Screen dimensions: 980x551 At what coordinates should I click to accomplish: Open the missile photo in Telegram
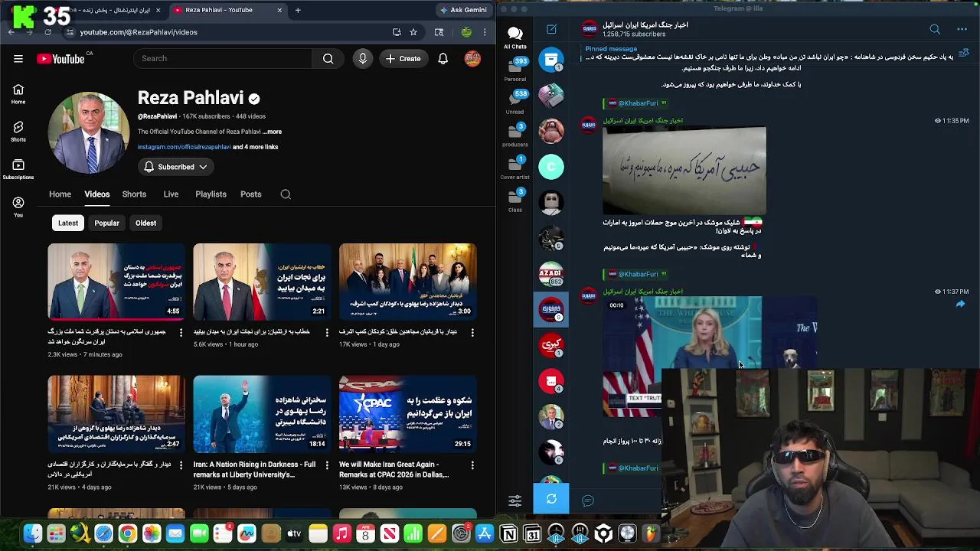(684, 169)
